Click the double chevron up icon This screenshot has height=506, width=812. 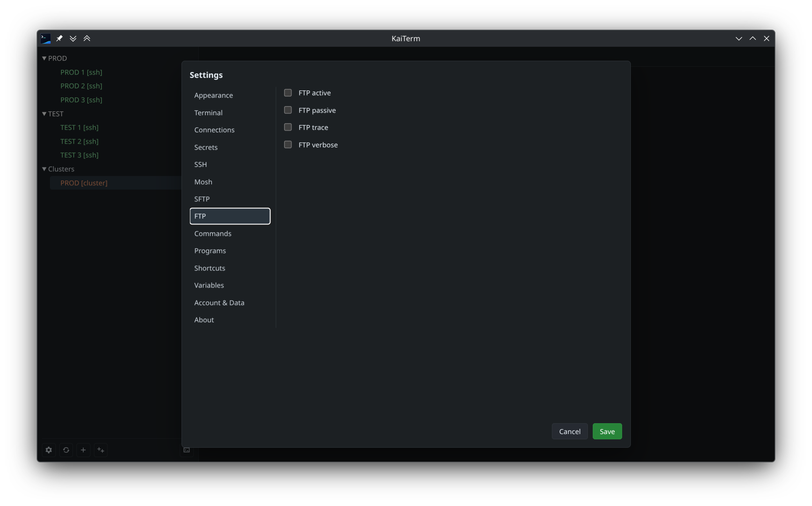[x=87, y=38]
